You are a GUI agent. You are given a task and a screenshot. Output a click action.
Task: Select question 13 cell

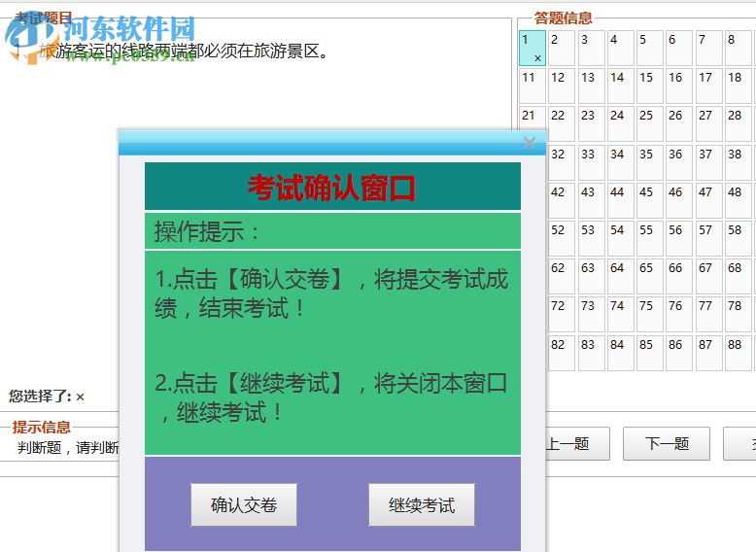click(591, 86)
